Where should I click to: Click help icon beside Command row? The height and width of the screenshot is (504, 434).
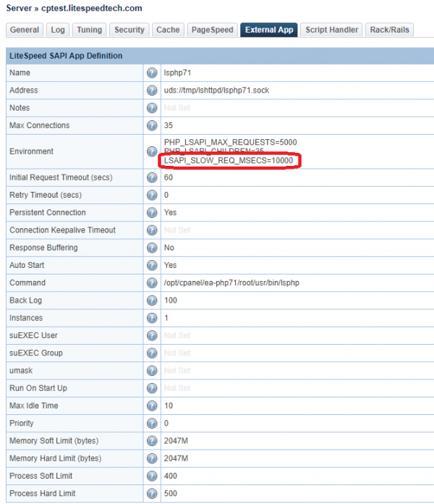[152, 282]
